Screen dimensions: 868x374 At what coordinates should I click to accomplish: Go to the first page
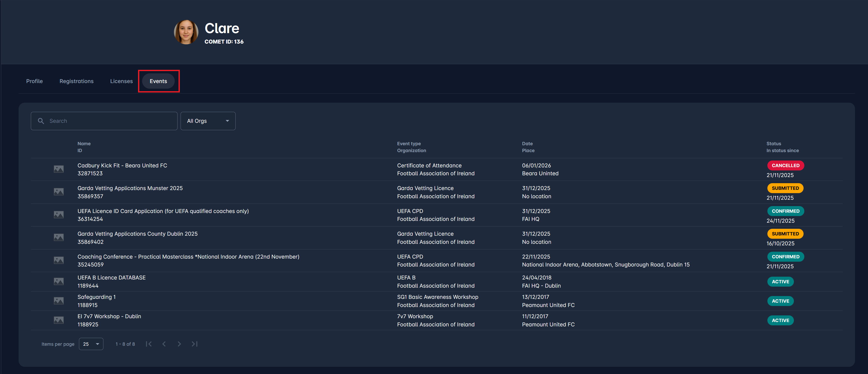[x=148, y=344]
